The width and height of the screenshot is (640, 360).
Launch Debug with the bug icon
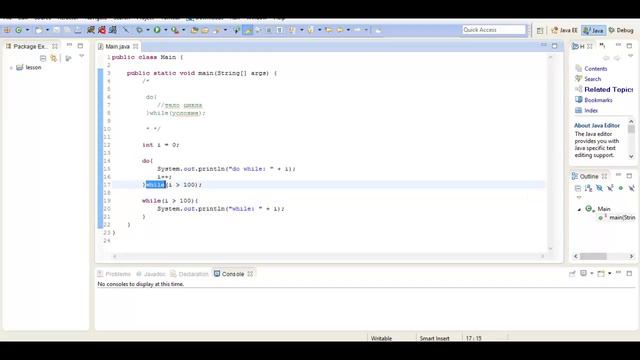point(139,30)
